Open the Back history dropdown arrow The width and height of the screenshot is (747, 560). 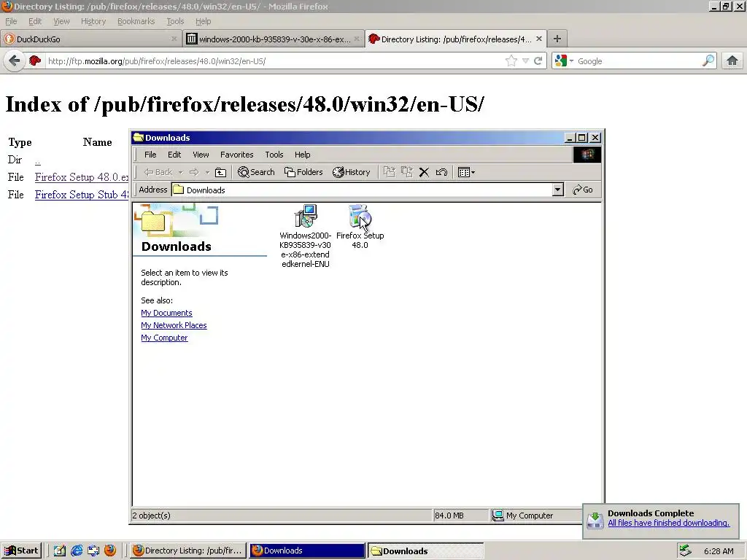click(x=181, y=172)
